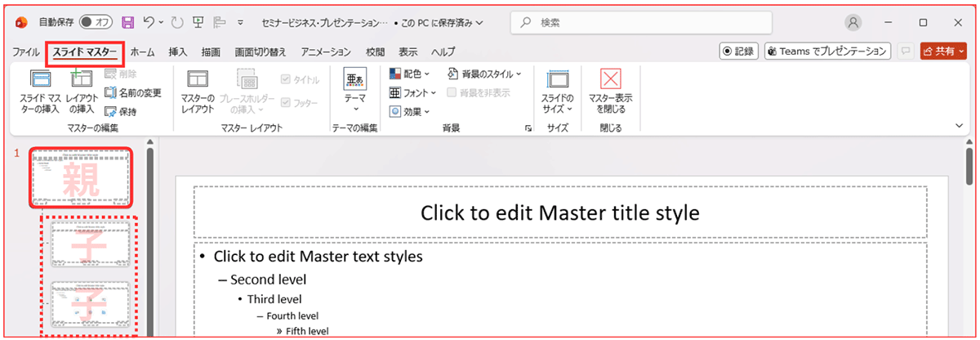The image size is (980, 340).
Task: Expand Colors (配色) dropdown
Action: pyautogui.click(x=413, y=74)
